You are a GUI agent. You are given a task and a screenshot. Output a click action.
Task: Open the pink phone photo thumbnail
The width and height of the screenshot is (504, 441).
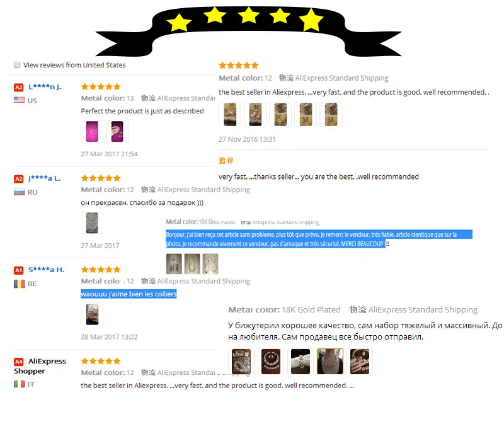pyautogui.click(x=92, y=132)
